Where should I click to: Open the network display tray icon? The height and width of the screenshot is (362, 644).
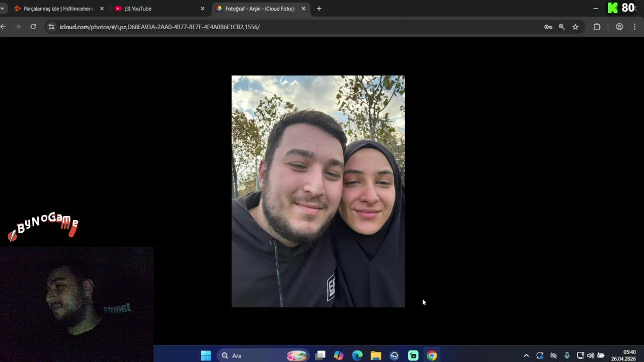[x=580, y=355]
